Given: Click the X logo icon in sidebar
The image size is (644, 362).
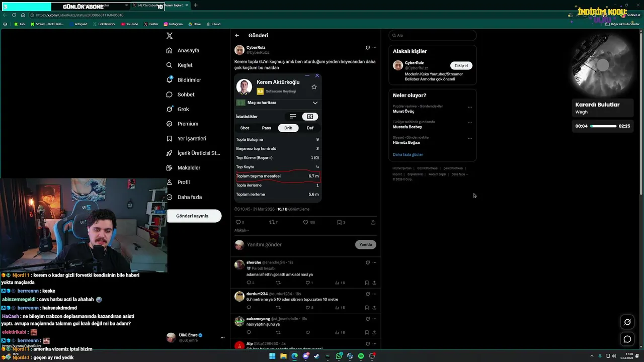Looking at the screenshot, I should pos(170,36).
